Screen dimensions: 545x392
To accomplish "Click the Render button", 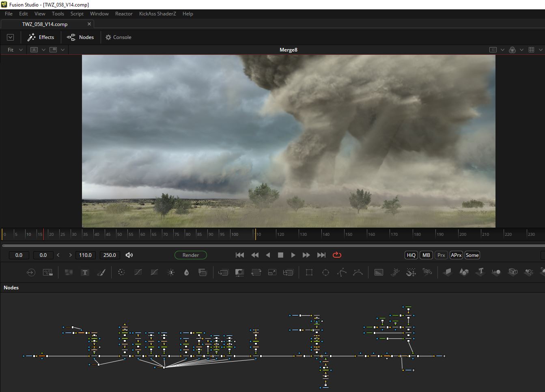I will [x=190, y=255].
